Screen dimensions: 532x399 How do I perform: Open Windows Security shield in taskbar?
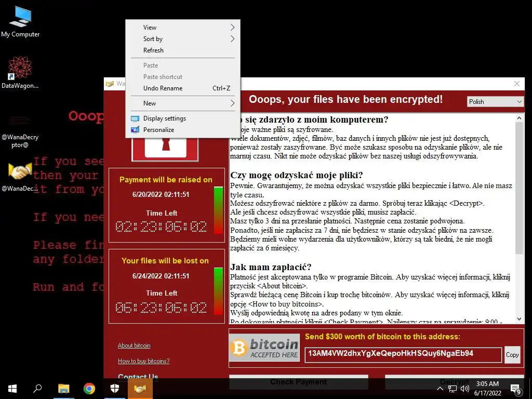click(115, 389)
